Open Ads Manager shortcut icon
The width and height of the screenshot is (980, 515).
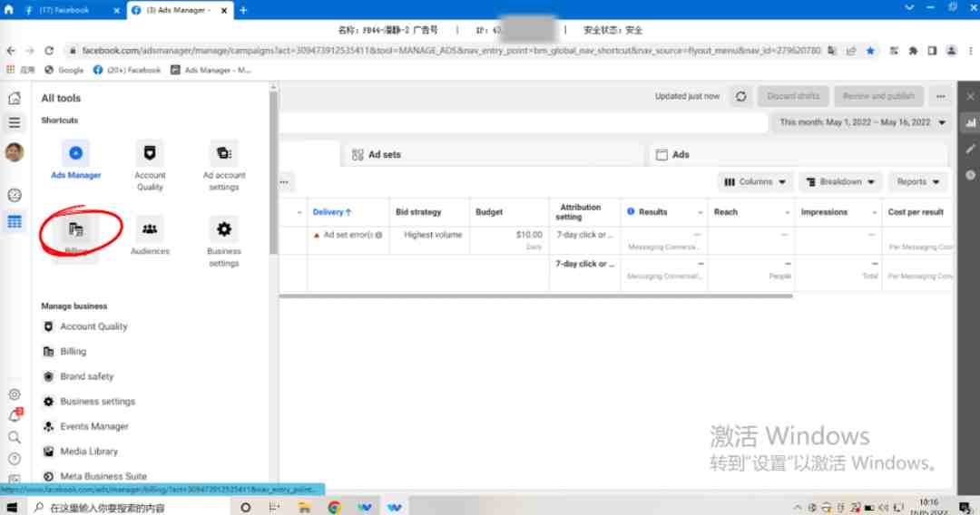pos(75,153)
